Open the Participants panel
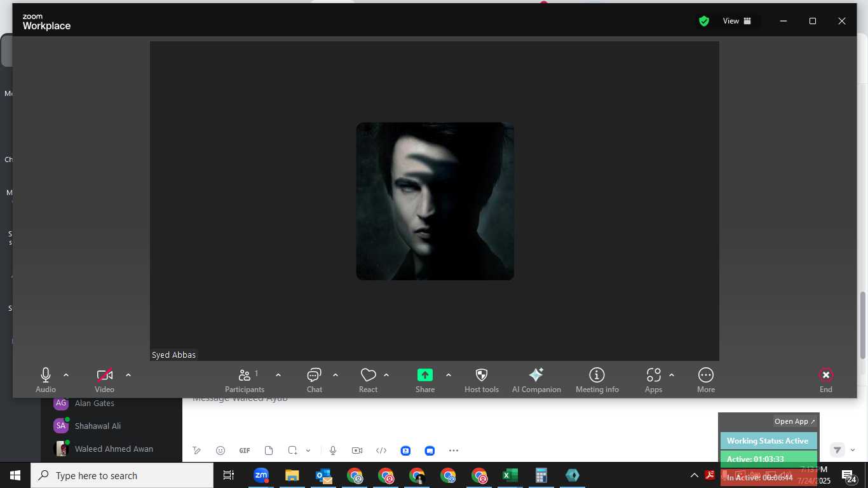The width and height of the screenshot is (868, 488). click(245, 380)
